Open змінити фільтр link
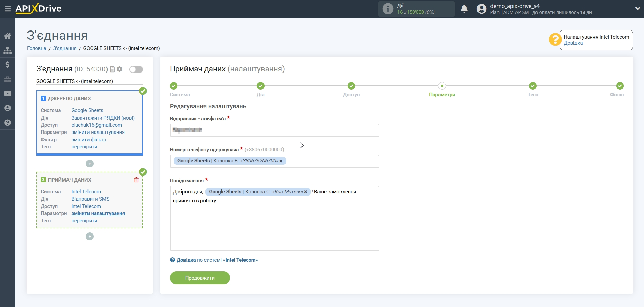644x307 pixels. (x=89, y=140)
